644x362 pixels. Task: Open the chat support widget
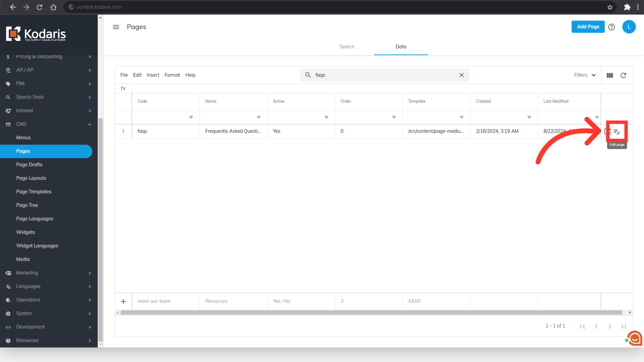(635, 338)
